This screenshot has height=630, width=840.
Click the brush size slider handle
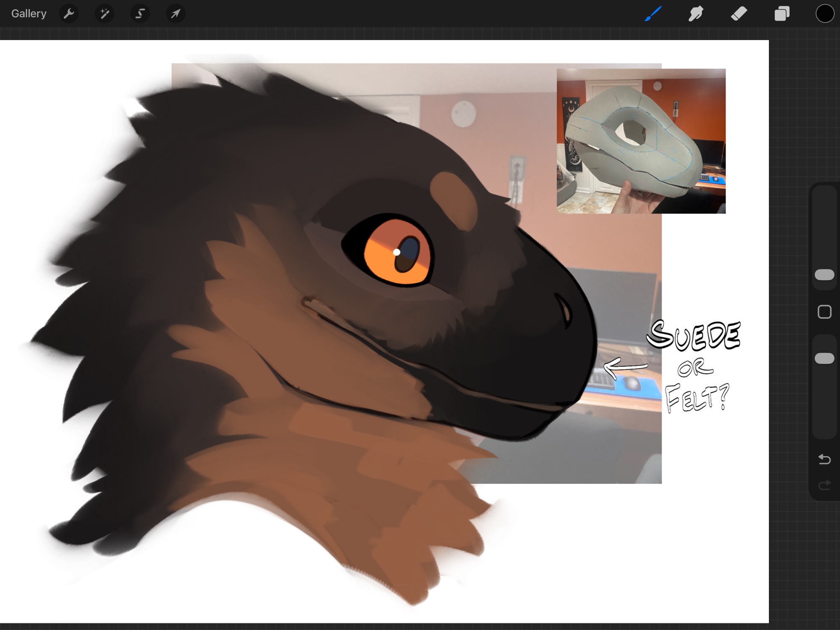(x=824, y=275)
